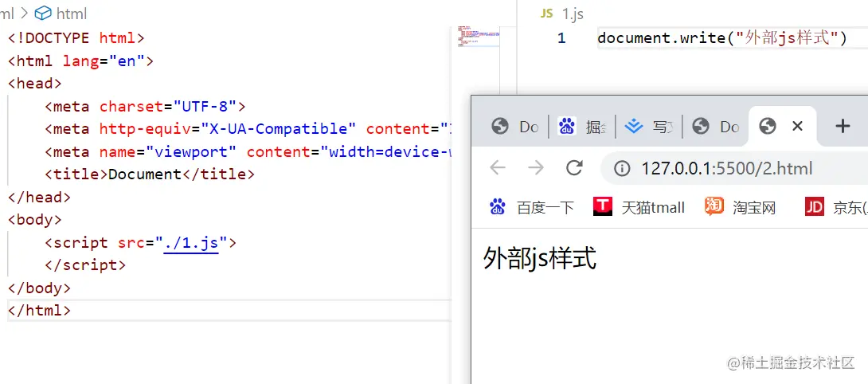Click the address bar showing 127.0.0.1:5500/2.html

(x=734, y=168)
